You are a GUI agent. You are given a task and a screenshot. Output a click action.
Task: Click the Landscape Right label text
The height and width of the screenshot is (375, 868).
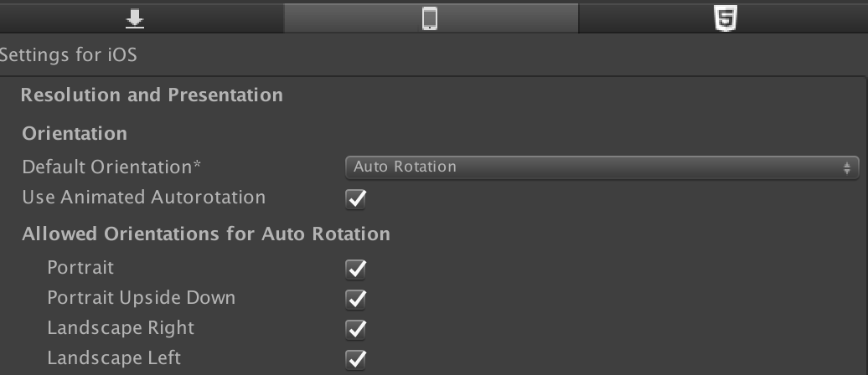121,328
